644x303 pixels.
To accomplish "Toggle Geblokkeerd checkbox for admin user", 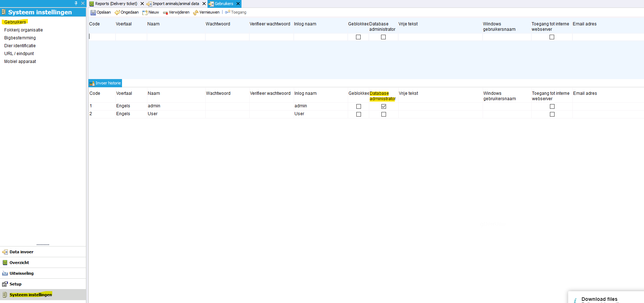I will pyautogui.click(x=358, y=107).
